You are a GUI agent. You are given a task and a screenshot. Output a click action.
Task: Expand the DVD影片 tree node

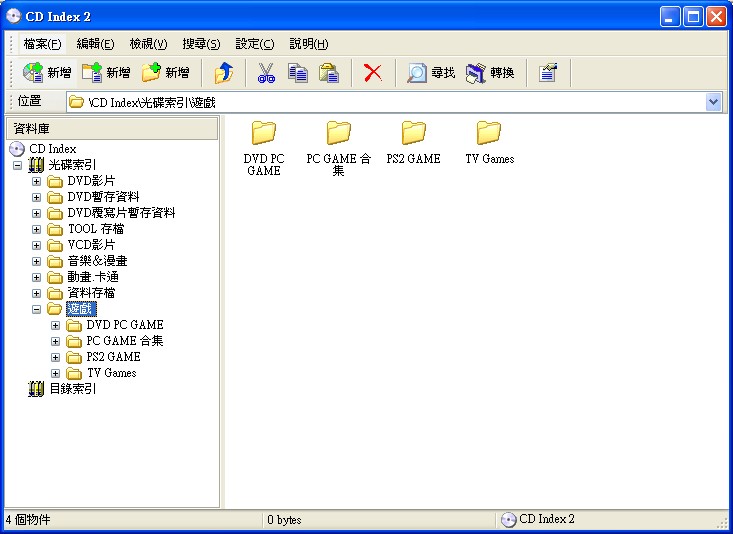click(x=37, y=181)
